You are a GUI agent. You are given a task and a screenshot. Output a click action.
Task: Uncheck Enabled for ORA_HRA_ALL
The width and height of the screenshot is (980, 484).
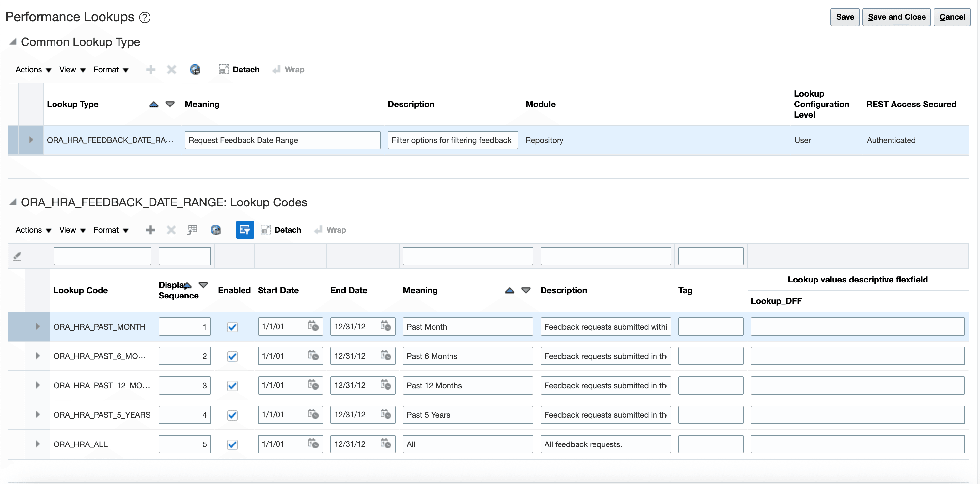tap(232, 444)
